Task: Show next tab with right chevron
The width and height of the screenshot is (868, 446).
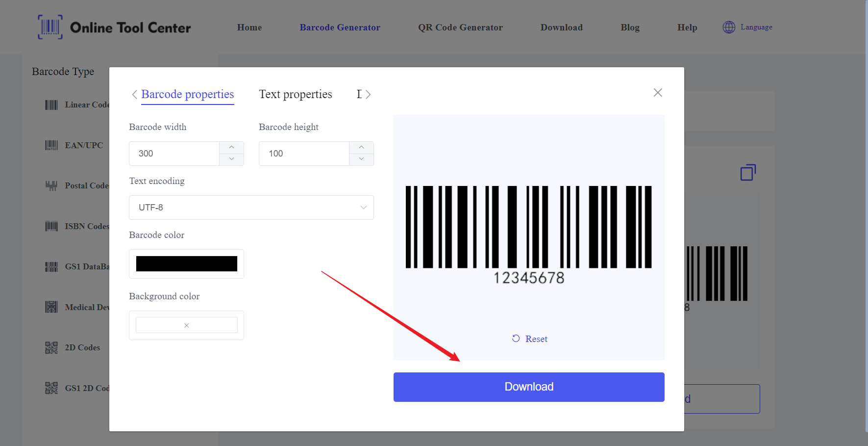Action: pyautogui.click(x=368, y=95)
